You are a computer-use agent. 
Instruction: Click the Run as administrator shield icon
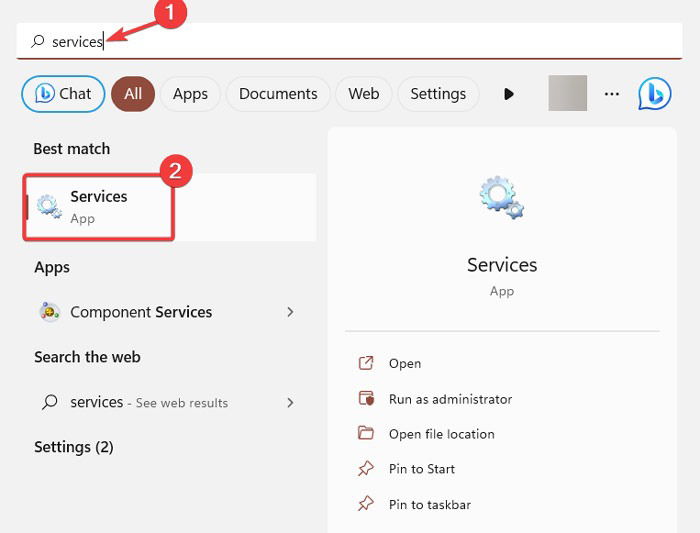(x=366, y=398)
